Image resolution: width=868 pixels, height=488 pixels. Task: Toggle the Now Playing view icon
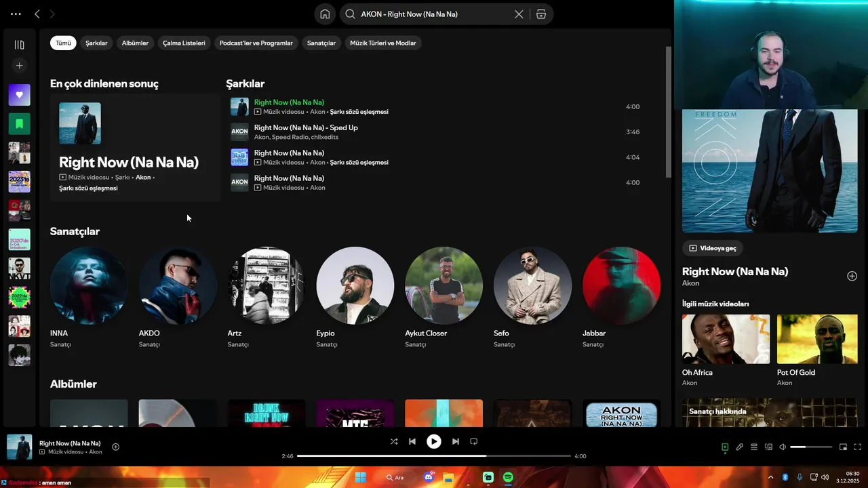click(x=725, y=447)
